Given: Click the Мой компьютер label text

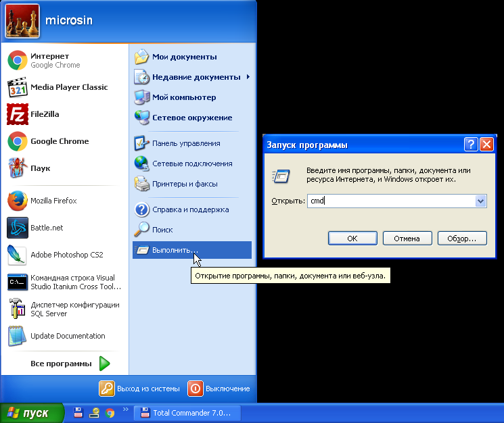Looking at the screenshot, I should pyautogui.click(x=184, y=97).
